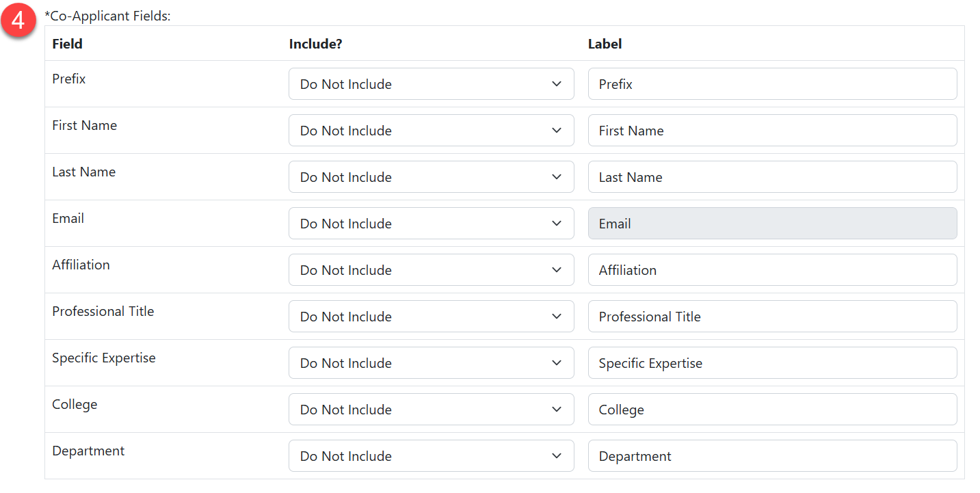Expand the Specific Expertise include dropdown
Image resolution: width=980 pixels, height=493 pixels.
click(431, 363)
